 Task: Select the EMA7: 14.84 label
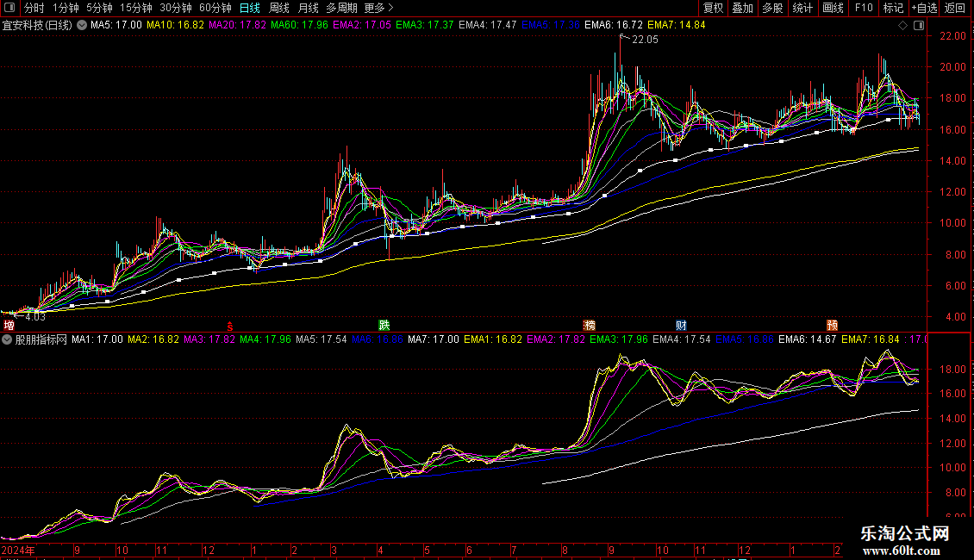click(x=677, y=25)
